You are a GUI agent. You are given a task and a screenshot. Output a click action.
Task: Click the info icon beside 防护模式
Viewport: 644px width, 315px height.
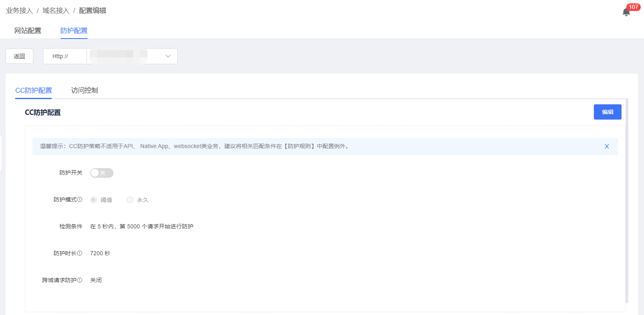pyautogui.click(x=80, y=199)
